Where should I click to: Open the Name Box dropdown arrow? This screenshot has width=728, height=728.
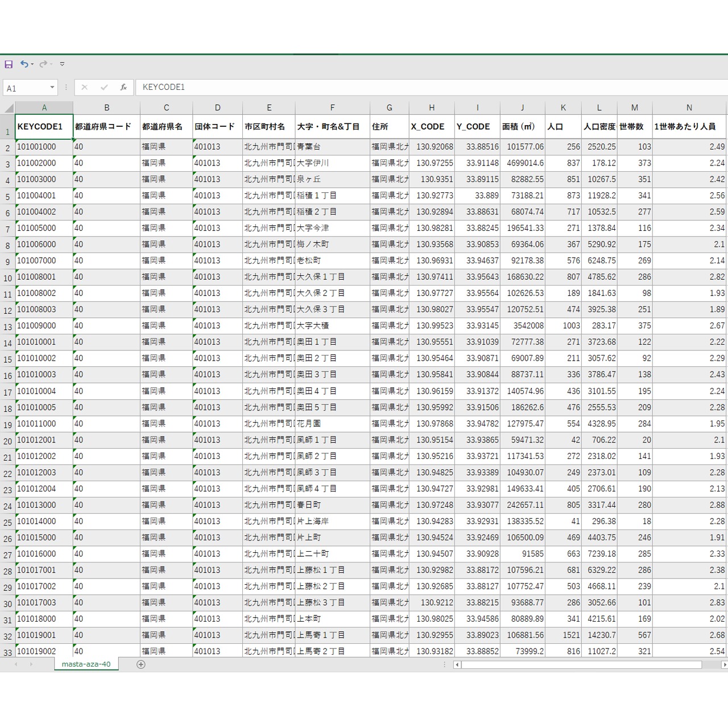point(52,88)
